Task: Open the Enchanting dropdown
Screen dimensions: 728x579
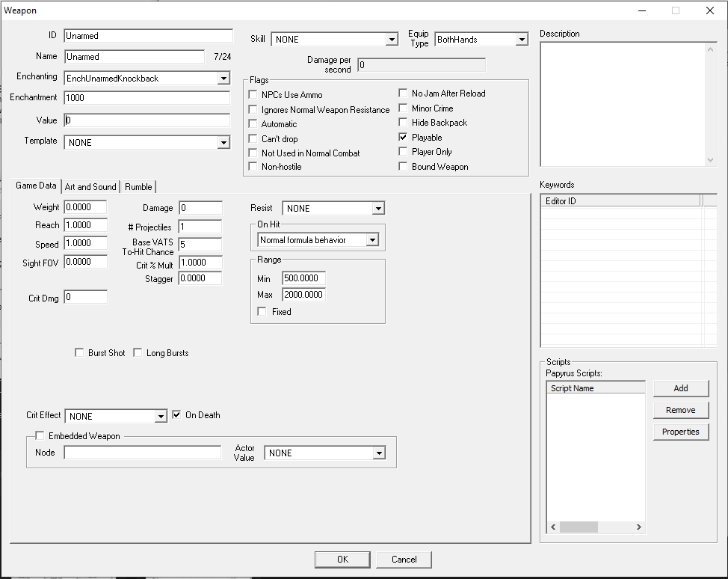Action: tap(223, 78)
